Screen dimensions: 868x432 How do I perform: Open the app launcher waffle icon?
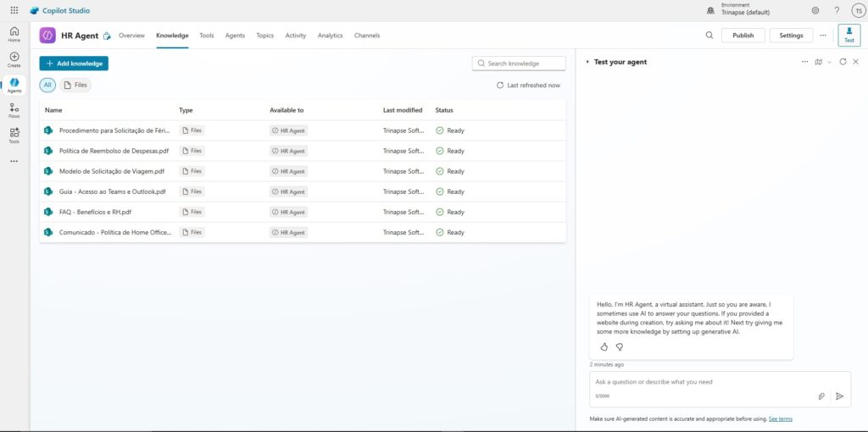[x=14, y=10]
